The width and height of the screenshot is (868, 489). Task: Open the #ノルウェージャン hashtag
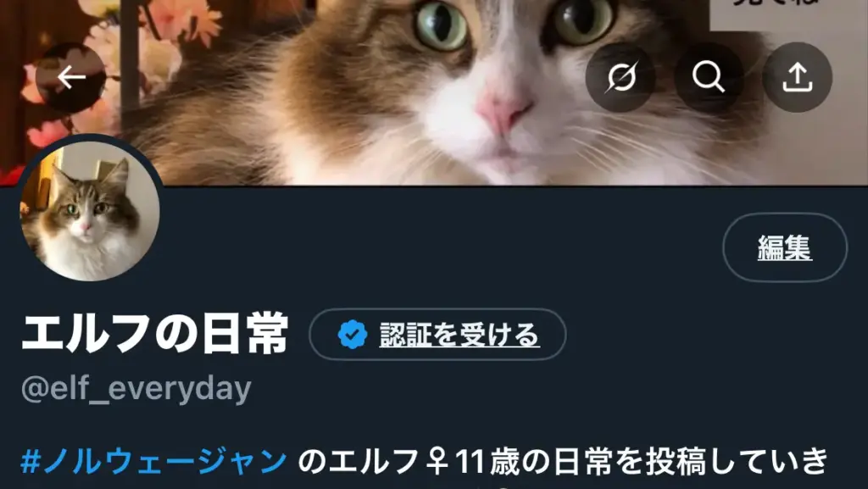154,461
